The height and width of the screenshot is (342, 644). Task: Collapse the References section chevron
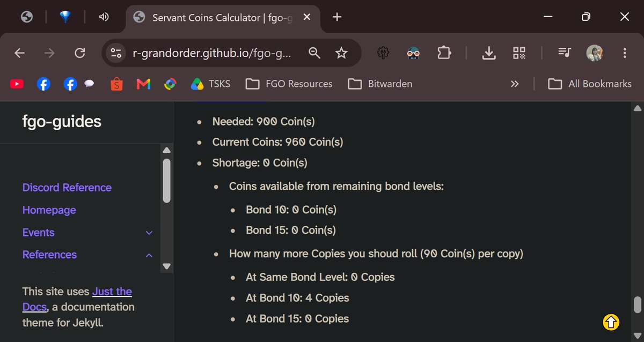click(x=149, y=255)
